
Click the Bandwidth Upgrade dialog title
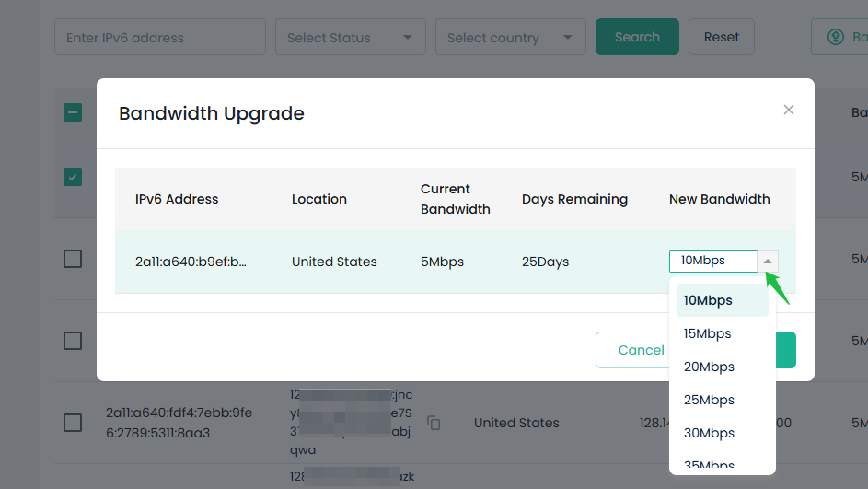[x=212, y=113]
